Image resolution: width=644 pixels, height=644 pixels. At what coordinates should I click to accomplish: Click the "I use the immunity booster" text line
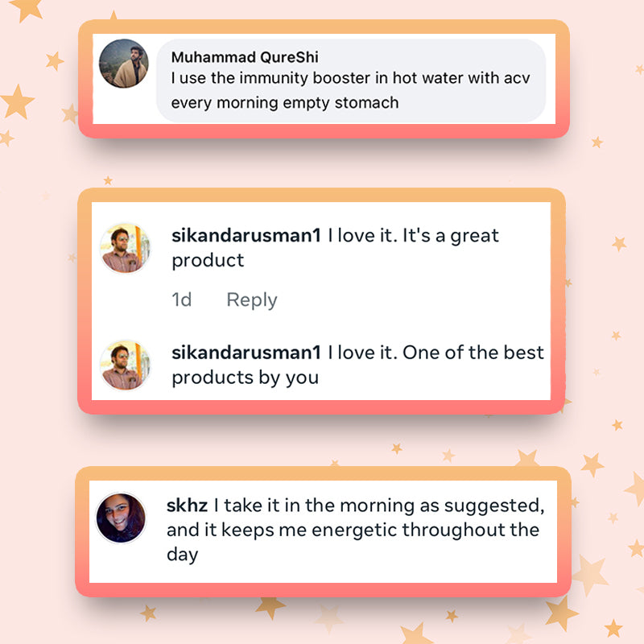pos(350,80)
